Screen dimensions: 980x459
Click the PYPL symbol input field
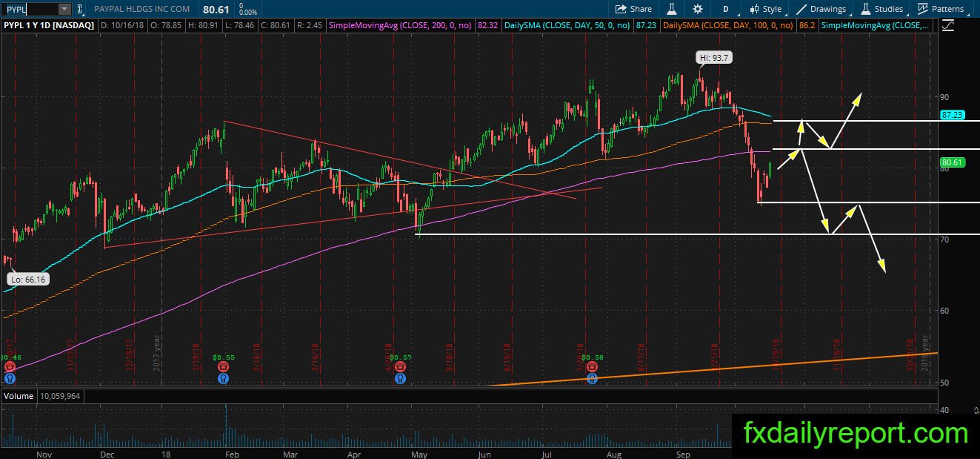click(x=29, y=9)
